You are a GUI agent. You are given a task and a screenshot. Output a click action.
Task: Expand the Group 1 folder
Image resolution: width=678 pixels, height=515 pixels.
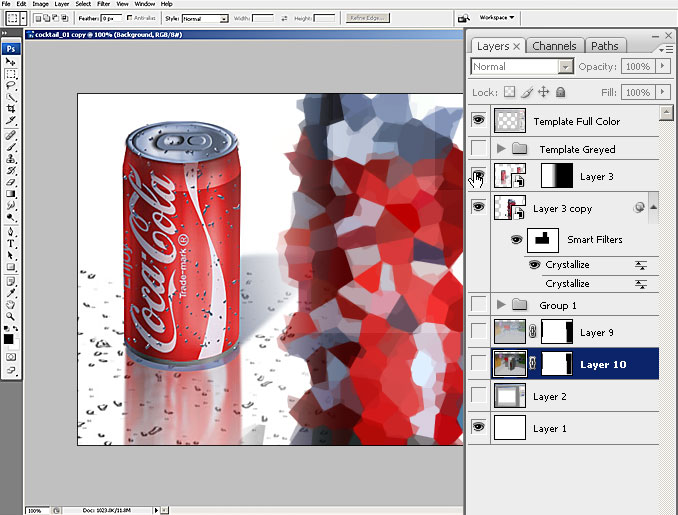point(501,305)
